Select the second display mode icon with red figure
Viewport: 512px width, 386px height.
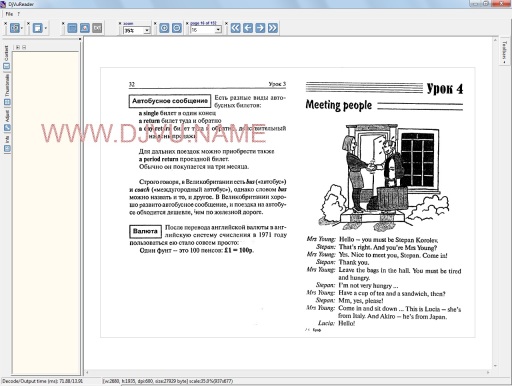85,28
